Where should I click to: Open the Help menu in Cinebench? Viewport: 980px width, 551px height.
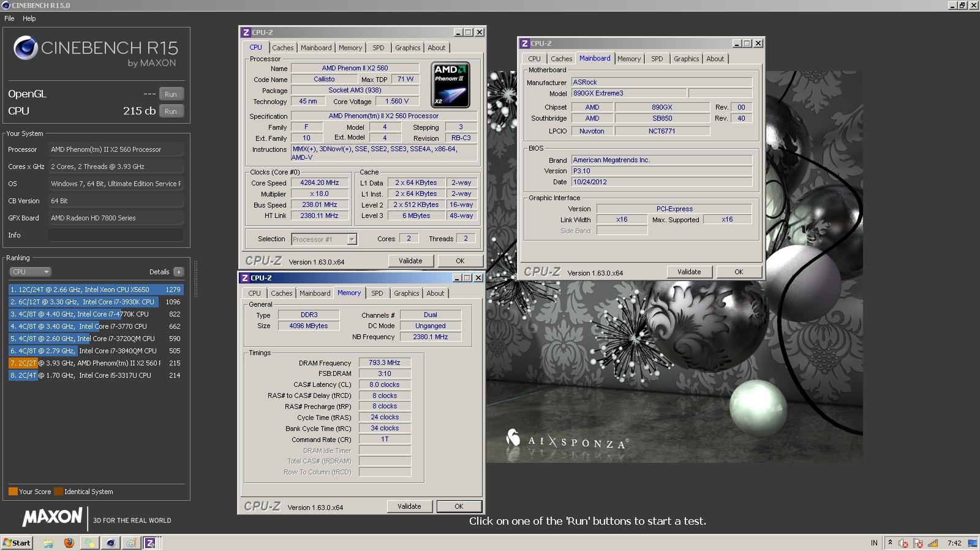(x=29, y=18)
